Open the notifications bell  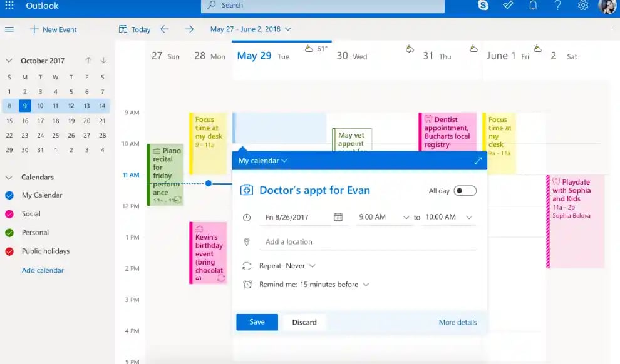533,6
